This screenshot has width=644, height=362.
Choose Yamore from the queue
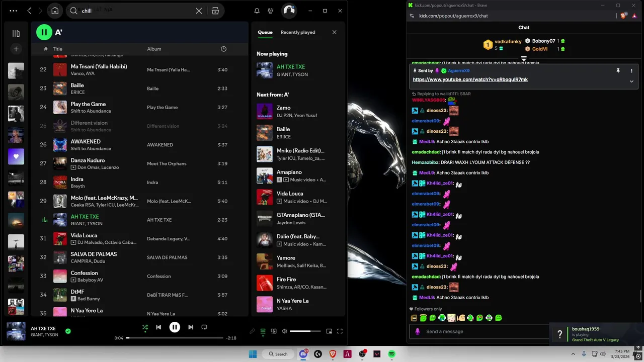point(298,261)
